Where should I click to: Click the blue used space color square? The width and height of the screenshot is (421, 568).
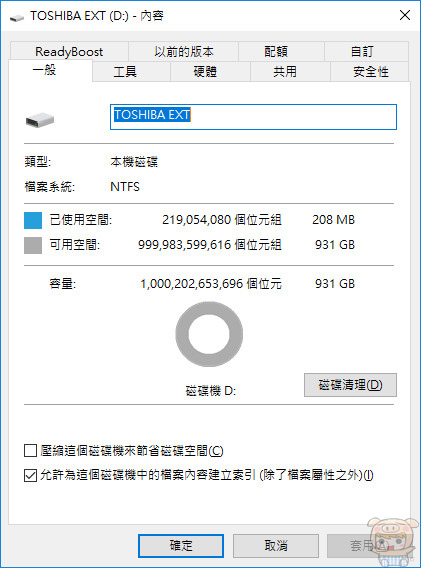click(33, 220)
